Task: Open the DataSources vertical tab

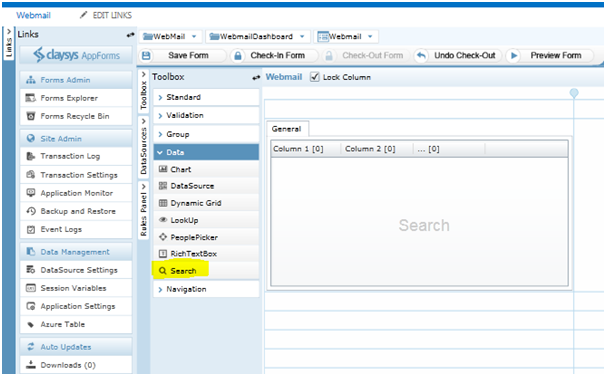Action: (143, 147)
